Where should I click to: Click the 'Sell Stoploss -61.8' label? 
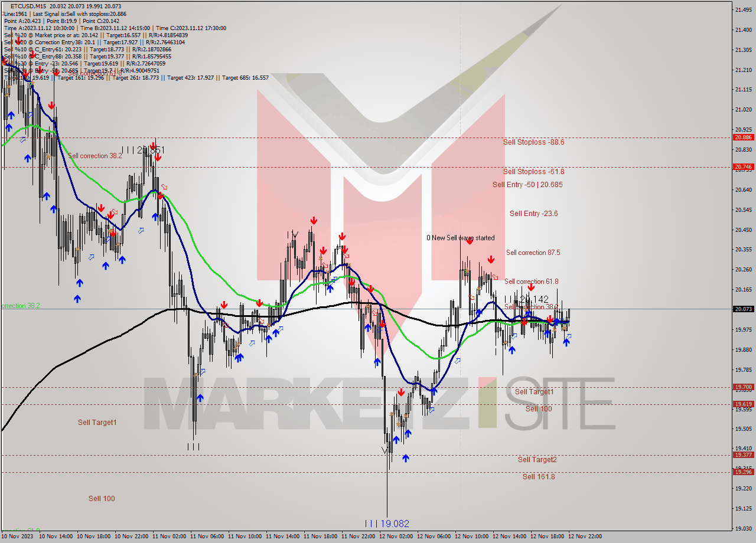point(533,171)
